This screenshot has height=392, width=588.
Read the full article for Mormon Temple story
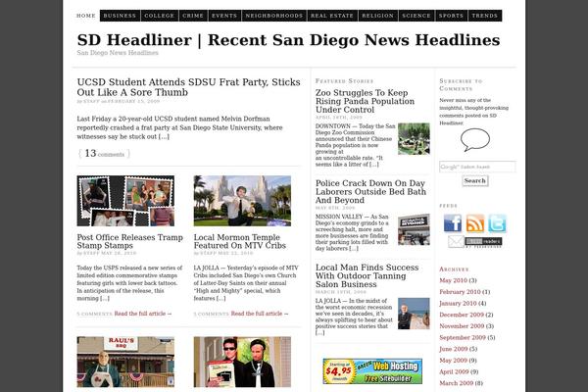point(260,314)
